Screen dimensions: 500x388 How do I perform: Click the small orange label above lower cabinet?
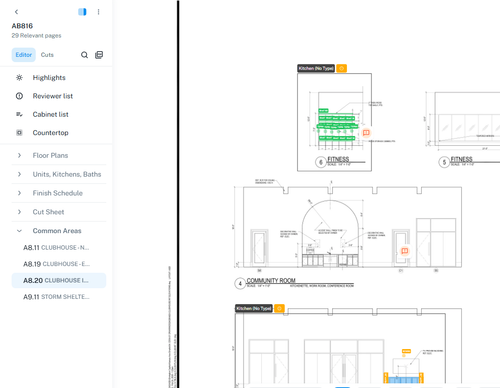(406, 351)
